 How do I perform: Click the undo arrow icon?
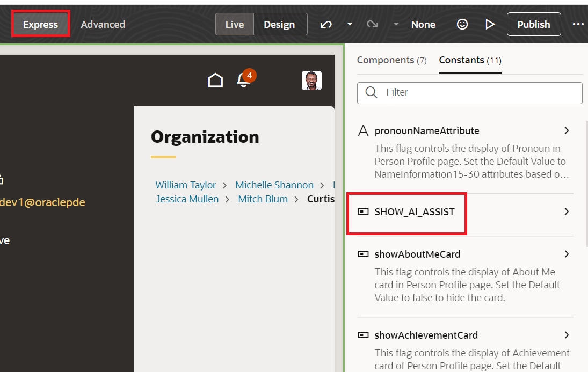326,24
